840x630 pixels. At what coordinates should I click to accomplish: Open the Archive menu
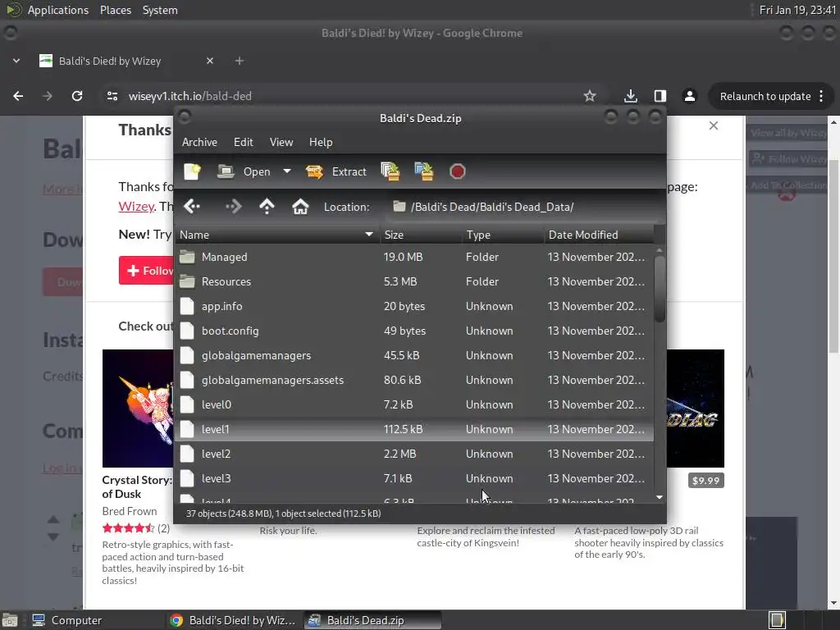[199, 142]
